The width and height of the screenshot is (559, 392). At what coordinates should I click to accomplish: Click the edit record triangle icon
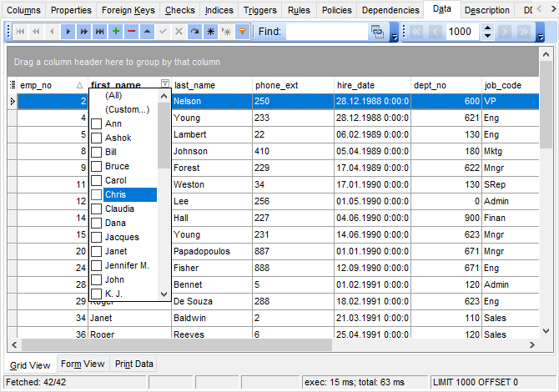[x=146, y=32]
